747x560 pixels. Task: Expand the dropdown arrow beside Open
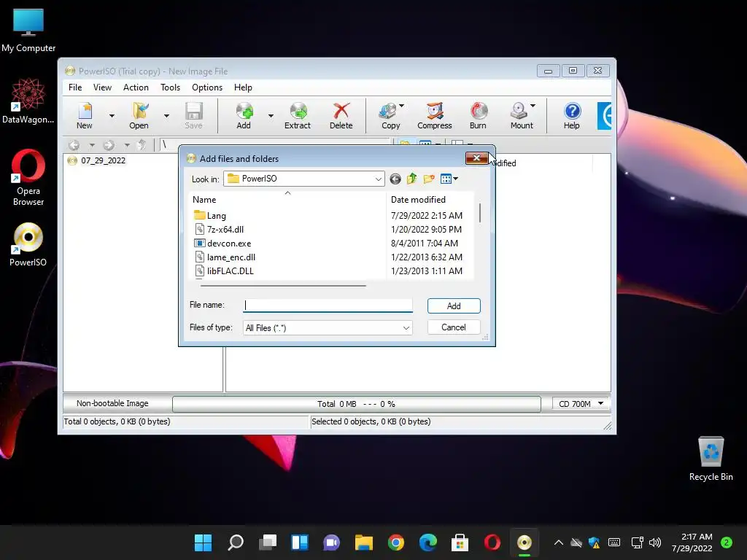(167, 116)
